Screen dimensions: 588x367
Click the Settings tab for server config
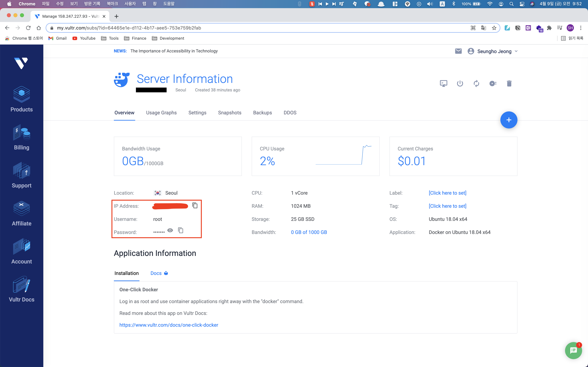pyautogui.click(x=197, y=112)
